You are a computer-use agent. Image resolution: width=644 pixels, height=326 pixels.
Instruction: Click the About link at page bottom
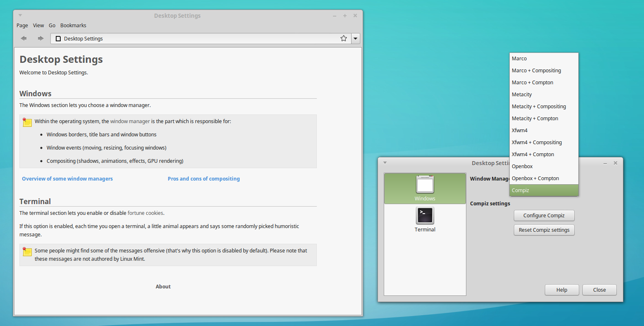pyautogui.click(x=163, y=287)
